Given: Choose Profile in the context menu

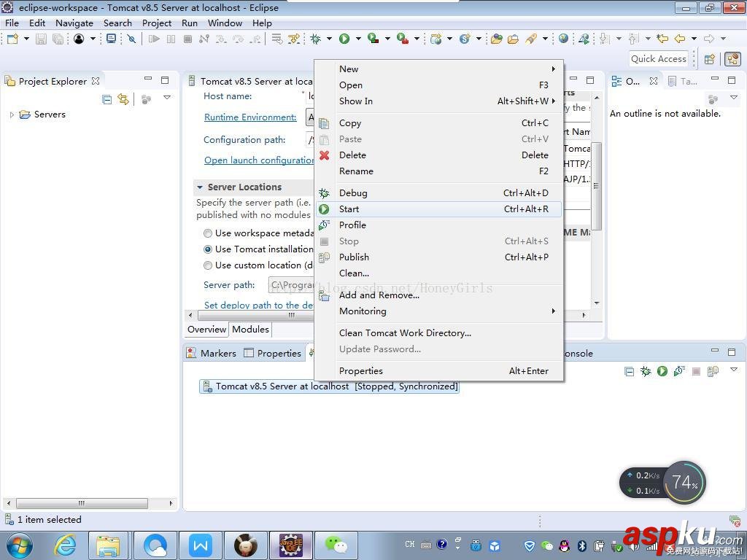Looking at the screenshot, I should 438,225.
